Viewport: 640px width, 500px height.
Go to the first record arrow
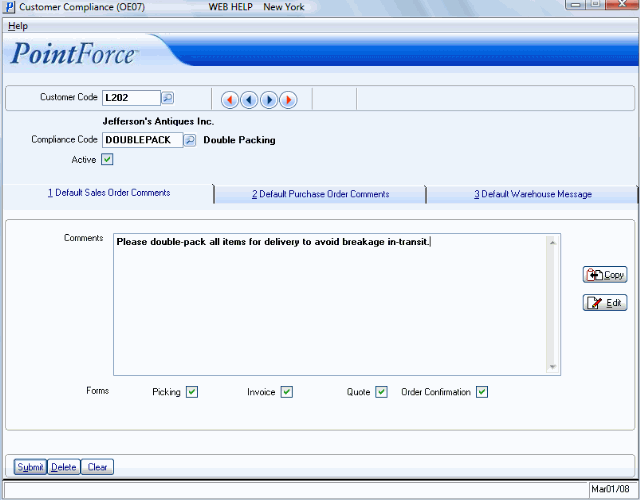(x=230, y=100)
